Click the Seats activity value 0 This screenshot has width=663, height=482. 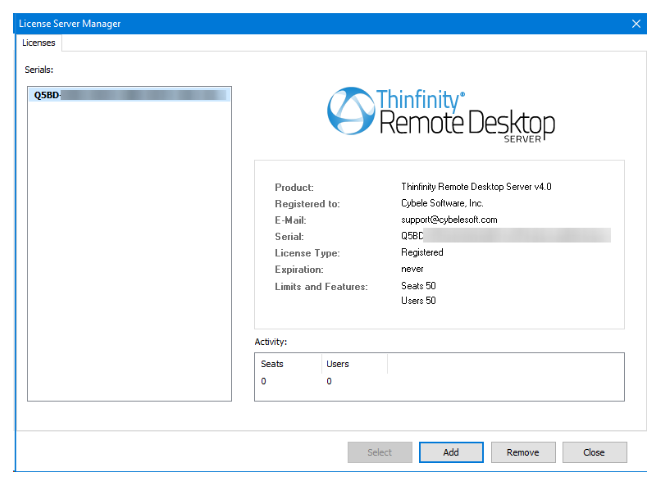click(263, 381)
